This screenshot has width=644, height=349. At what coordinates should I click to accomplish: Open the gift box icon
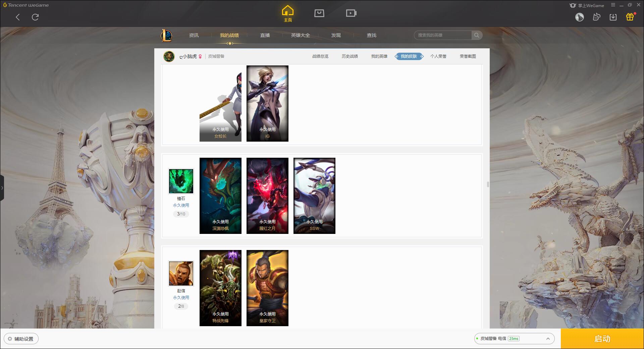(x=630, y=17)
